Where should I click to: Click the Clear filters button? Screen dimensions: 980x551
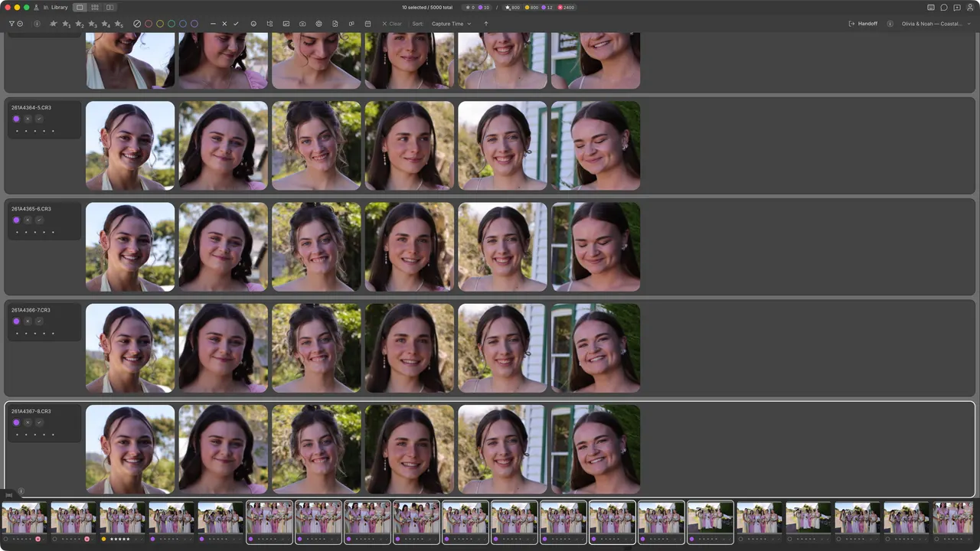392,24
